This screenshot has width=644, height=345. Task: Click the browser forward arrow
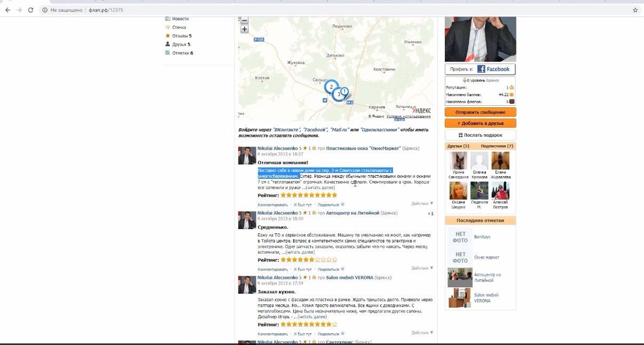[19, 10]
